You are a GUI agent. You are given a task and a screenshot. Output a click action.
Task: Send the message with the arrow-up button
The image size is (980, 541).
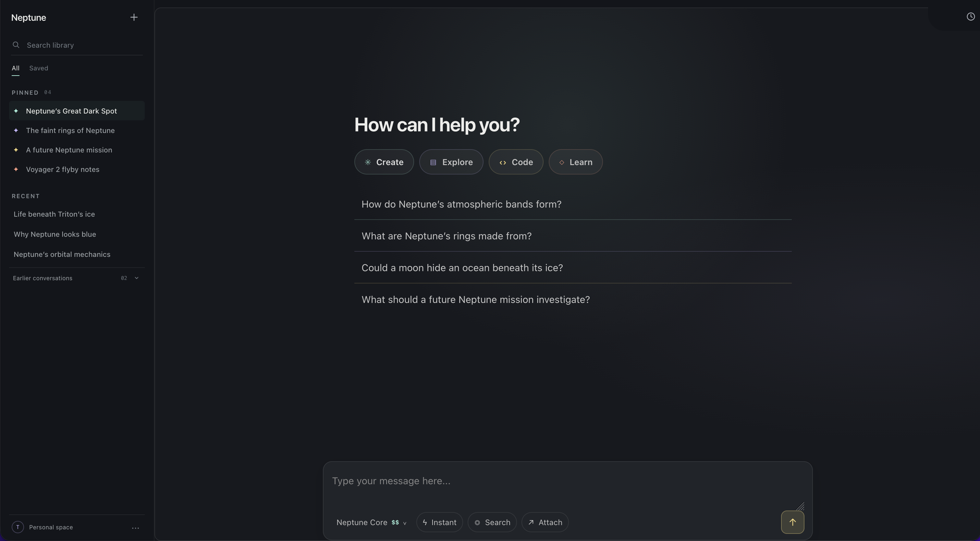pos(792,522)
